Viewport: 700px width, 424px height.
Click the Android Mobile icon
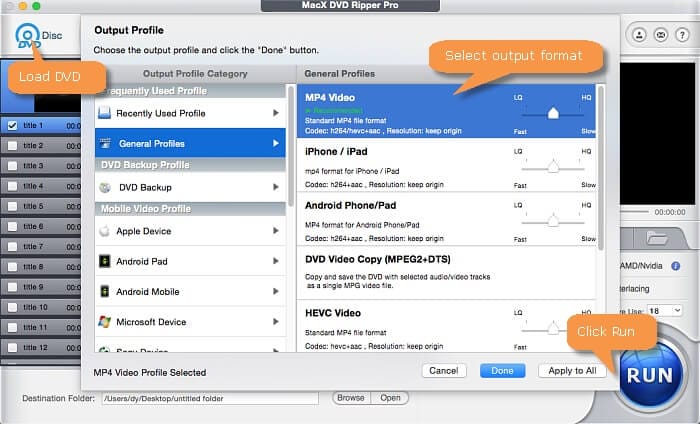105,292
